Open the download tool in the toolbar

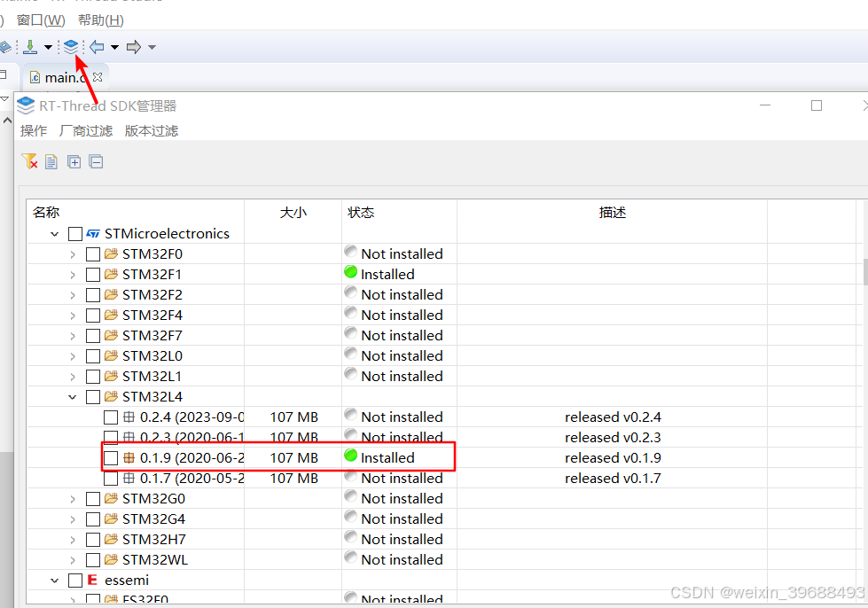[x=30, y=47]
